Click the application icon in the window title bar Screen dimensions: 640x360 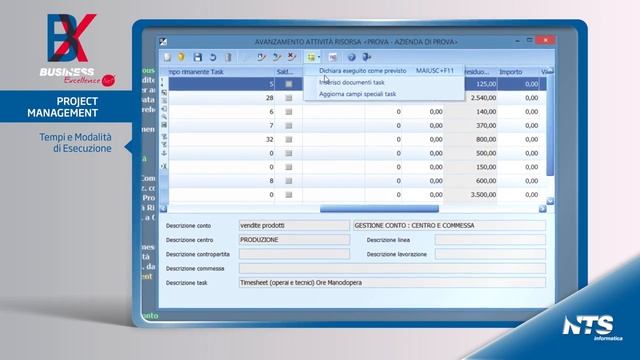pos(163,42)
